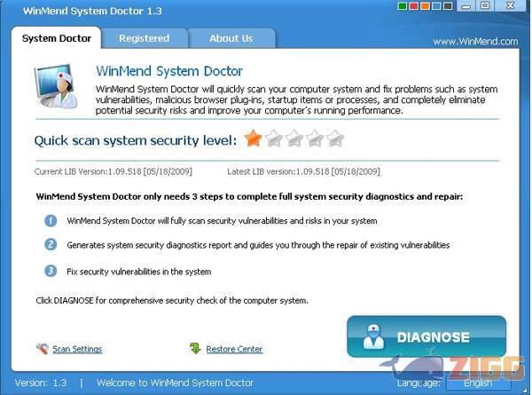Click the step 2 number icon
Screen dimensions: 532x395
[x=51, y=244]
